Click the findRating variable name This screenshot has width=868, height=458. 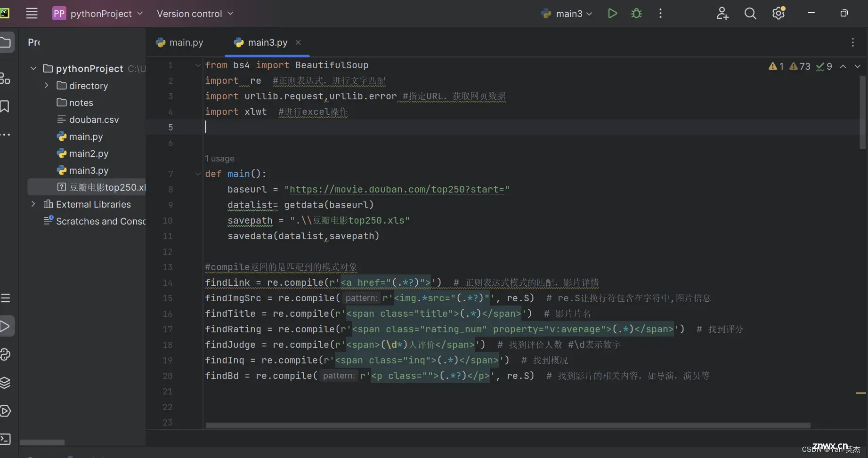233,329
